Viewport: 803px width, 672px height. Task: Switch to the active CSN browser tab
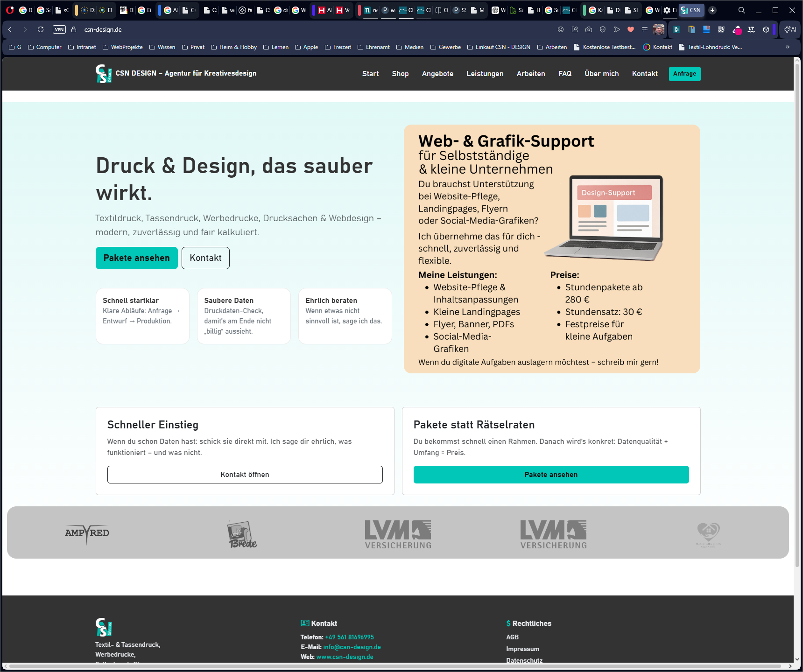click(x=691, y=10)
